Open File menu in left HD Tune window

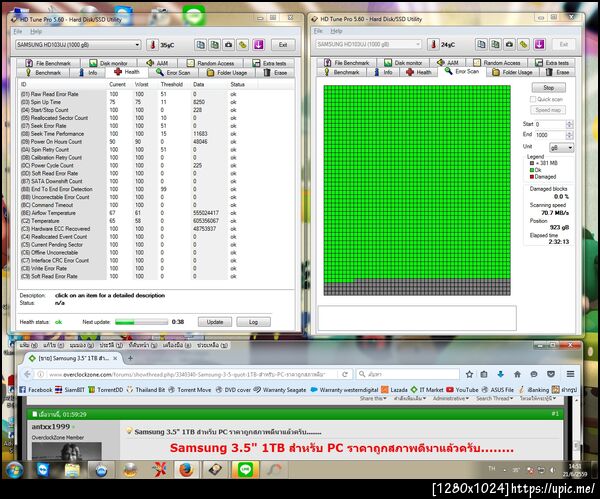[18, 31]
